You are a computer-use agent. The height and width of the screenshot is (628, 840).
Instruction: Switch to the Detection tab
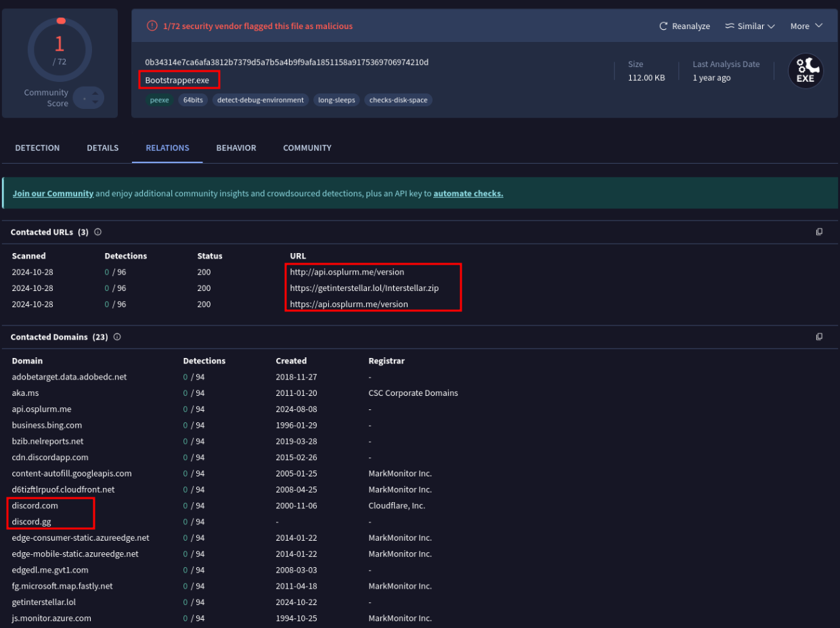tap(37, 148)
